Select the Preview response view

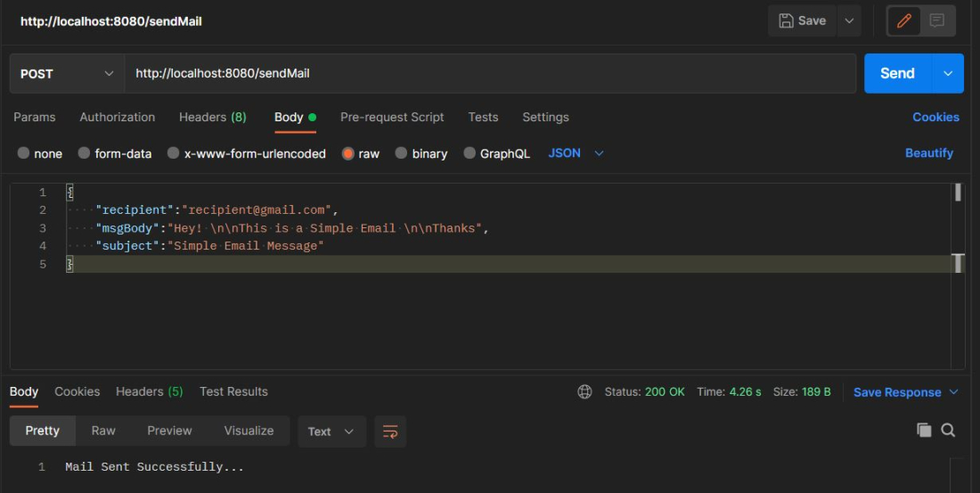pyautogui.click(x=169, y=431)
